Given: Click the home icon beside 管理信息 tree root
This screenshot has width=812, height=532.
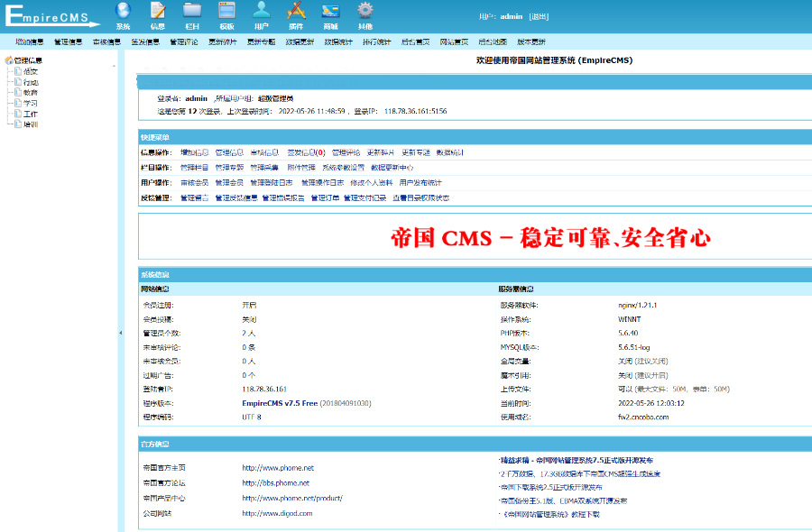Looking at the screenshot, I should click(x=9, y=60).
